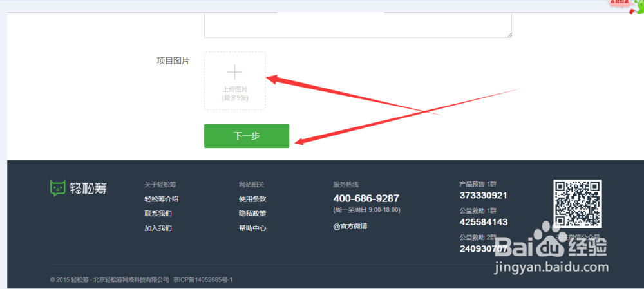Screen dimensions: 644x289
Task: Click the service hours 周一至周日 text
Action: click(367, 210)
